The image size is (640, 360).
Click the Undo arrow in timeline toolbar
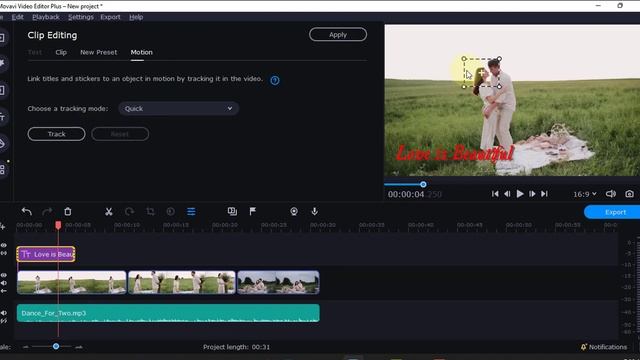click(x=27, y=211)
